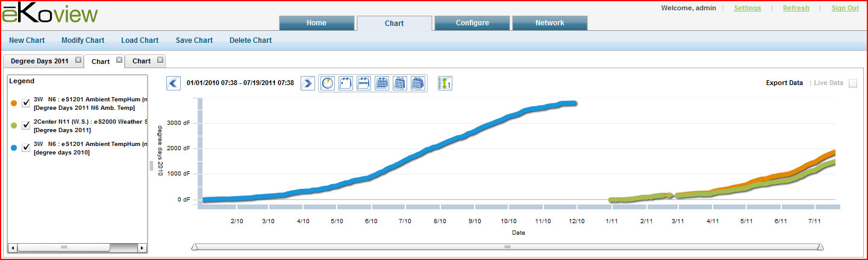Select the week calendar icon

click(364, 83)
